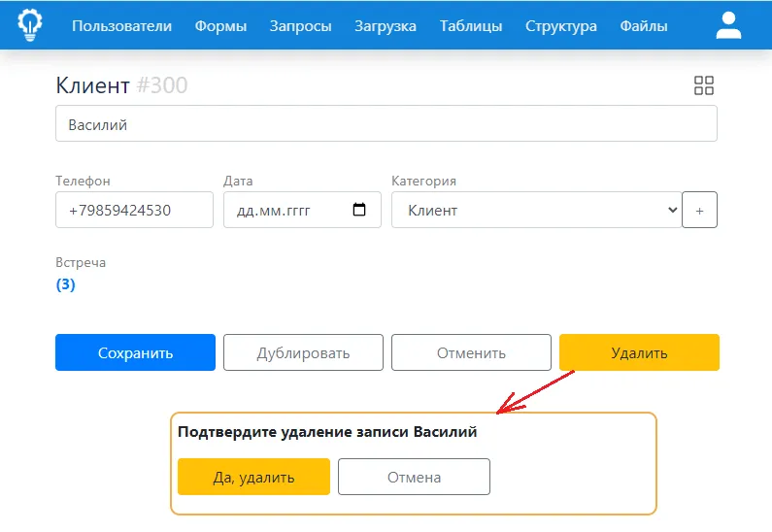Click the yellow Удалить button

pos(639,352)
